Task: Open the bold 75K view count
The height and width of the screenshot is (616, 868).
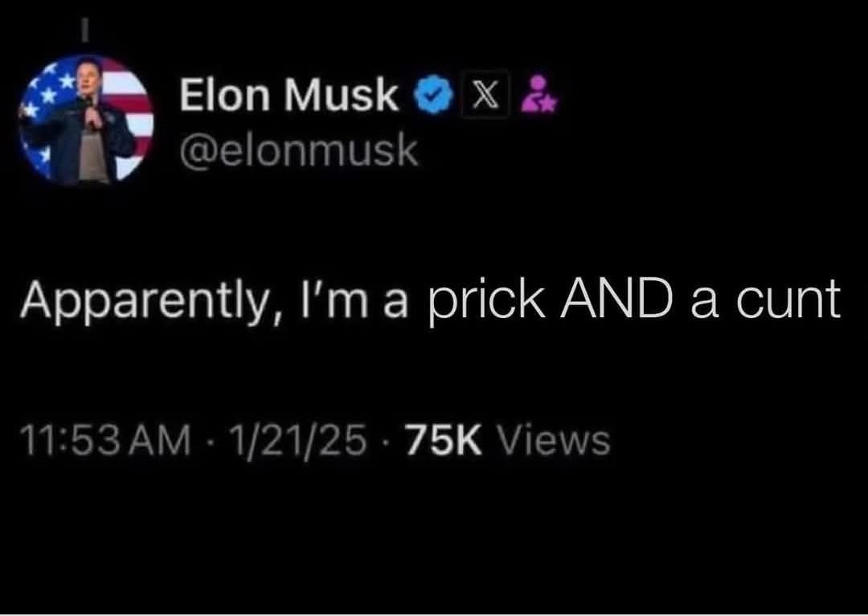Action: [x=444, y=441]
